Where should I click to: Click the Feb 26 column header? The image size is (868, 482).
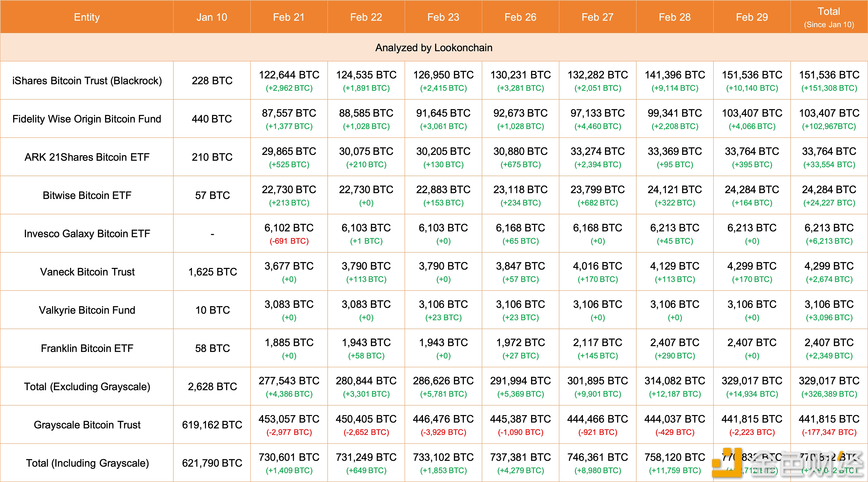pos(520,17)
